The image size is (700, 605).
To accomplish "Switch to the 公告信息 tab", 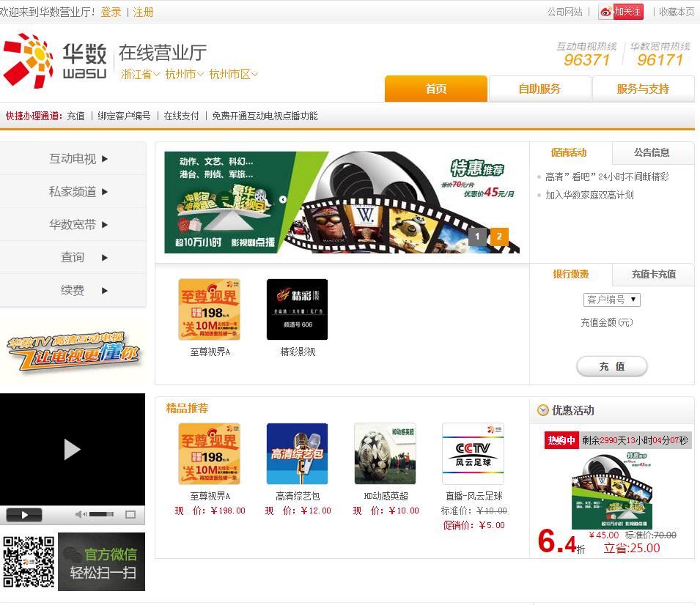I will pos(652,152).
